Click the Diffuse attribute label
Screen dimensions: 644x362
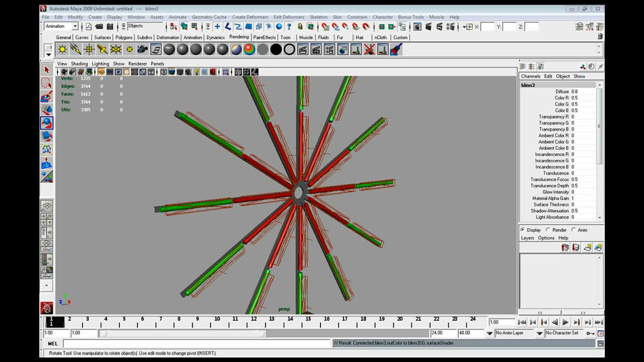(x=562, y=92)
